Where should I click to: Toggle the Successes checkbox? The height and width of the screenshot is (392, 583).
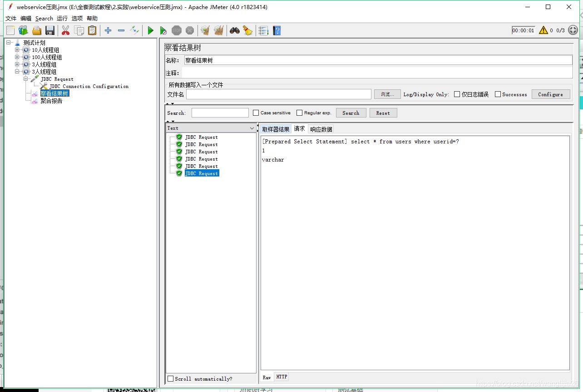(x=498, y=94)
